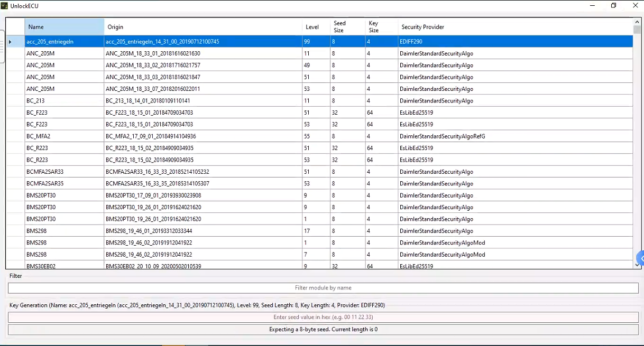Sort table by the Name column header
This screenshot has width=644, height=346.
coord(64,27)
